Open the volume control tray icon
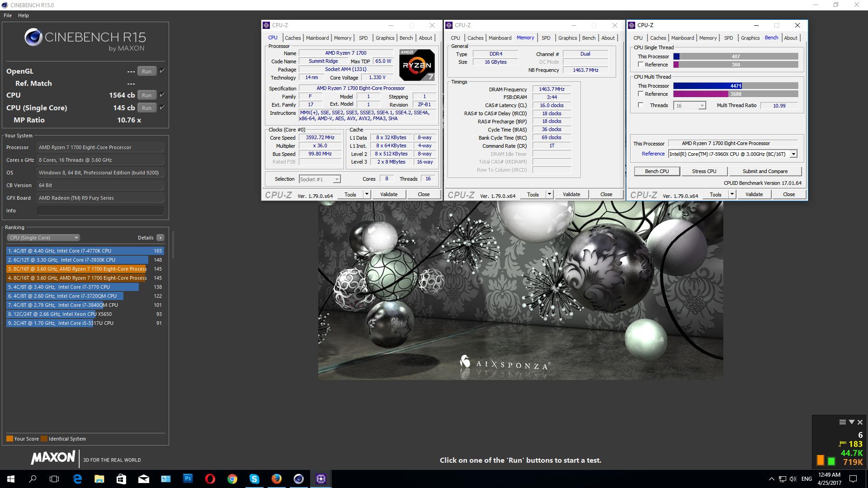Viewport: 868px width, 488px height. (793, 479)
